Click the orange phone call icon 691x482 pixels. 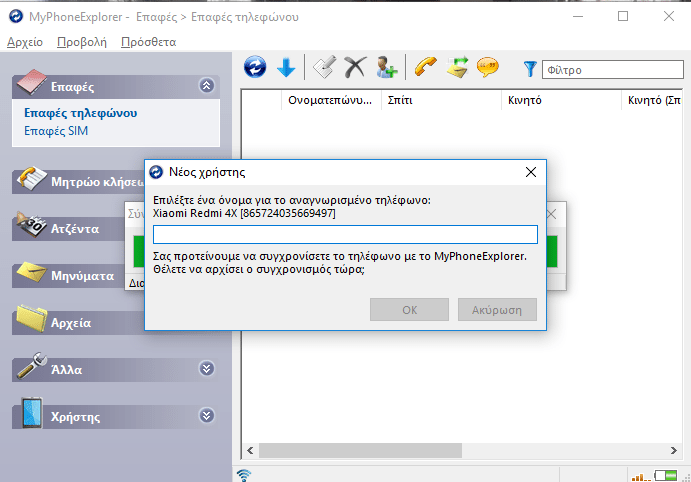425,67
